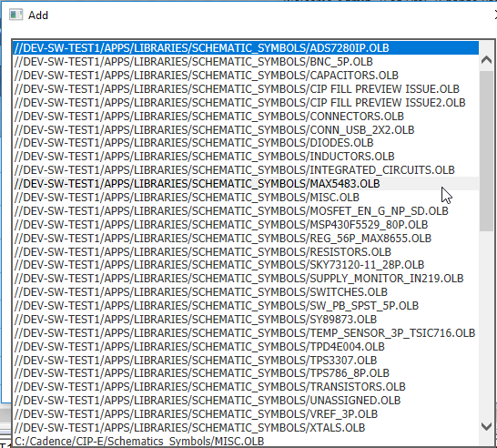497x448 pixels.
Task: Select the VREF_3P.OLB library entry
Action: point(246,414)
